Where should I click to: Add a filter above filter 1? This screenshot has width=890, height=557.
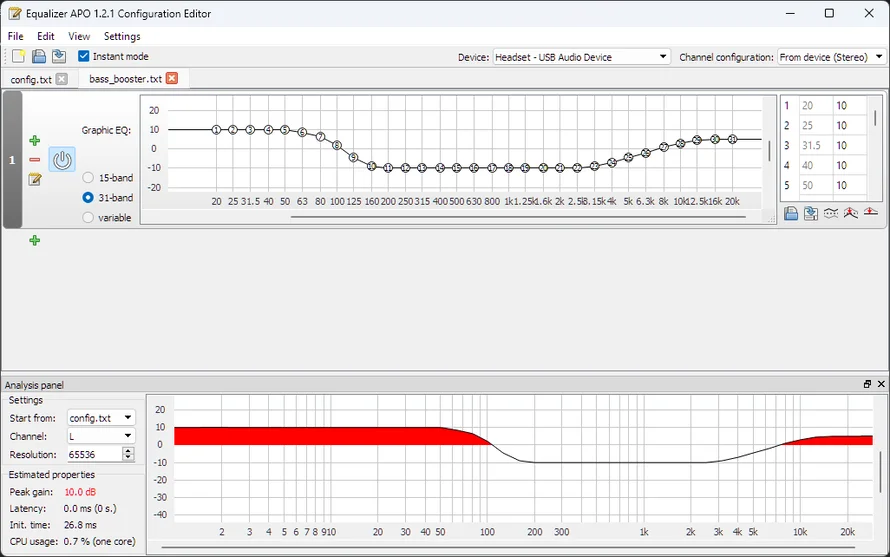[35, 140]
